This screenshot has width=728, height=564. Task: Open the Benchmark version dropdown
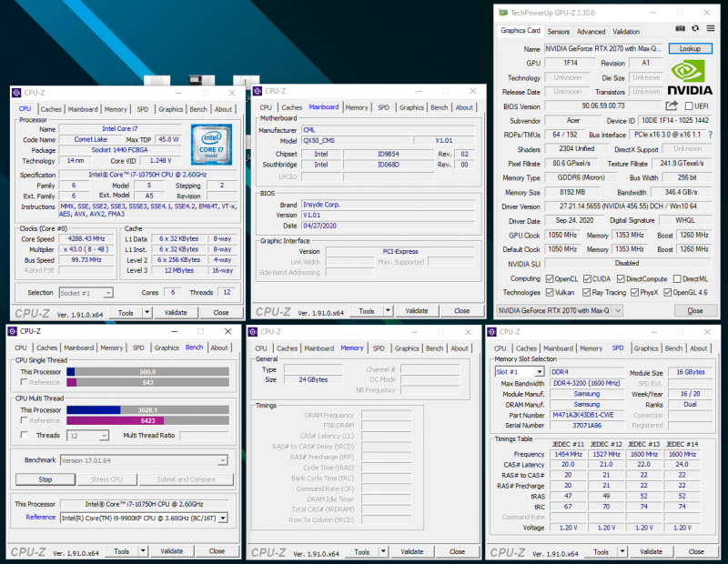click(144, 460)
